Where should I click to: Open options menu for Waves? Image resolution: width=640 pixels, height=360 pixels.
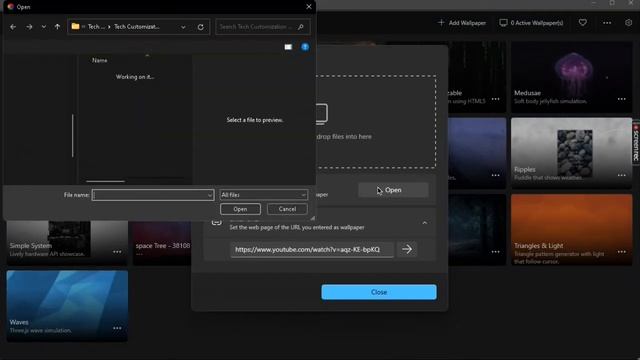tap(117, 328)
